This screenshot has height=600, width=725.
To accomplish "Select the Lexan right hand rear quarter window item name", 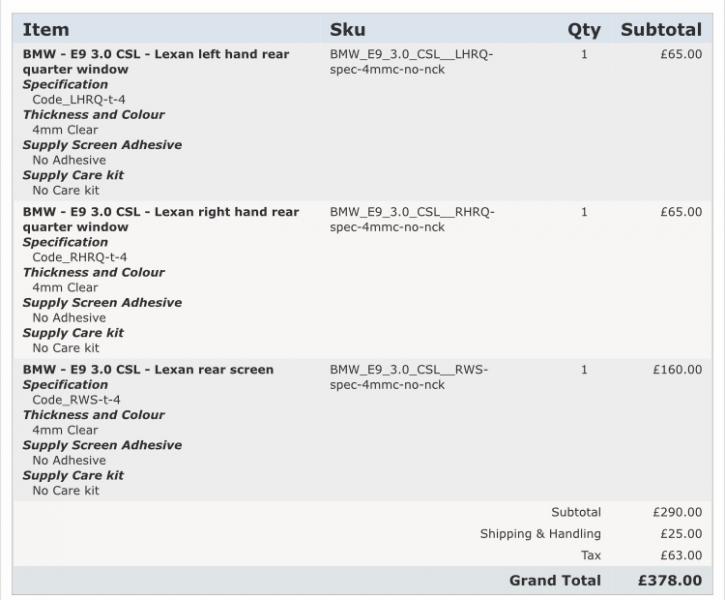I will point(160,220).
